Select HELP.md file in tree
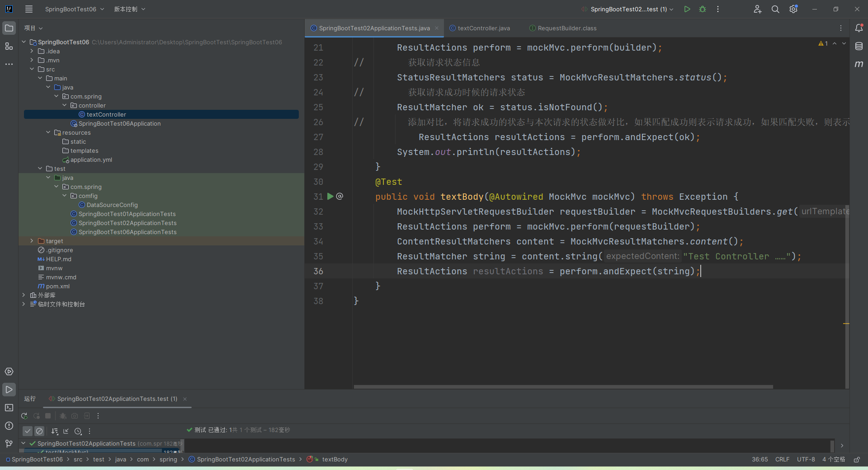The width and height of the screenshot is (868, 470). tap(58, 259)
